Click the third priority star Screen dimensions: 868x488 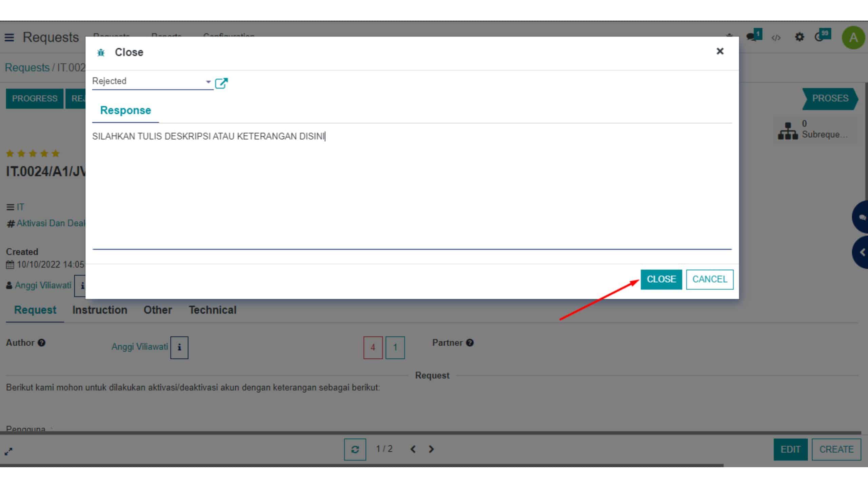33,154
